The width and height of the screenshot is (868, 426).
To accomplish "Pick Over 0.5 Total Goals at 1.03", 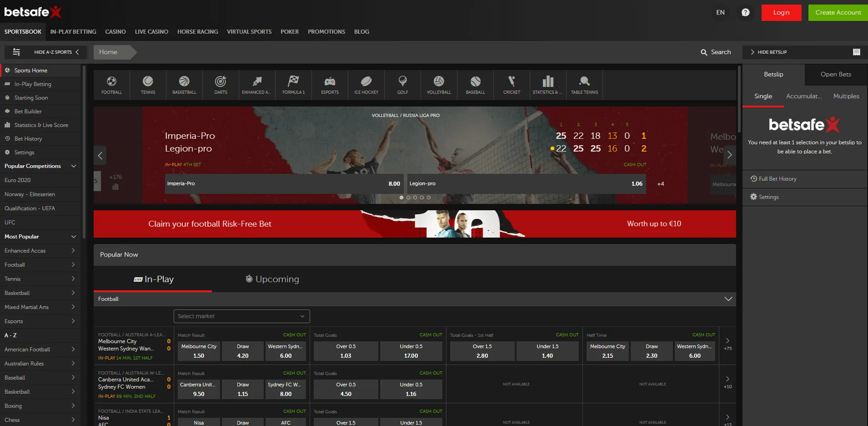I will [x=346, y=351].
